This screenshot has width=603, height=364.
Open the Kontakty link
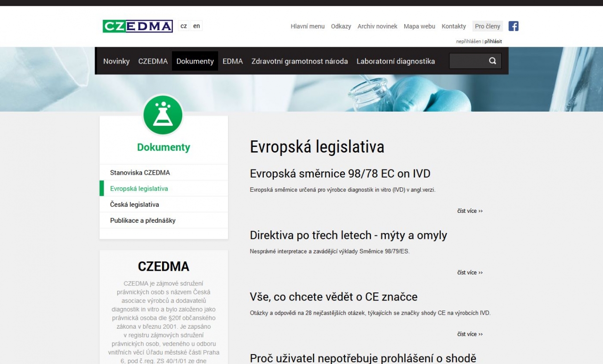(x=454, y=26)
